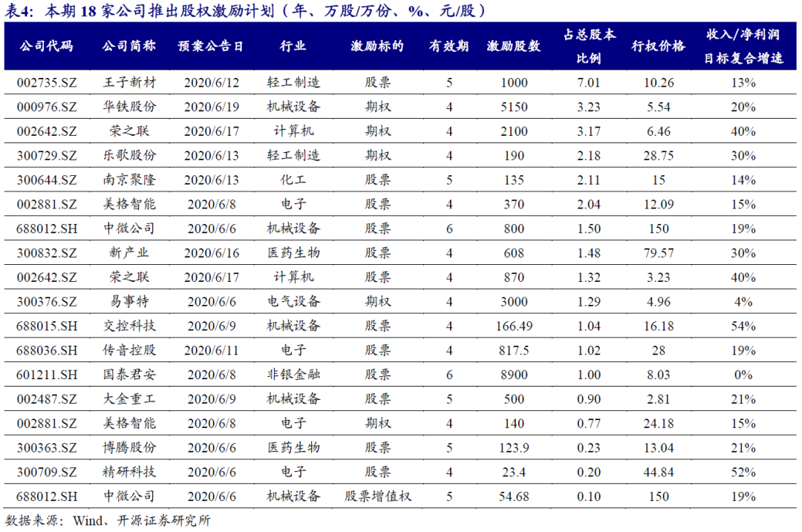Select exercise price 79.57

coord(659,253)
